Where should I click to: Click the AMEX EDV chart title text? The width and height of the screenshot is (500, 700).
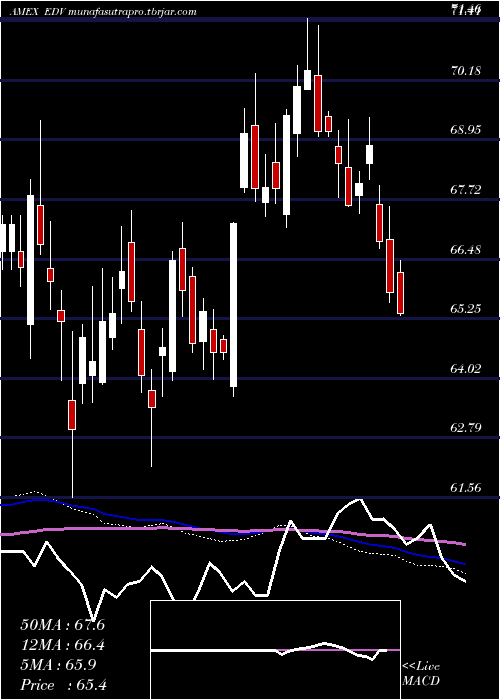[104, 12]
